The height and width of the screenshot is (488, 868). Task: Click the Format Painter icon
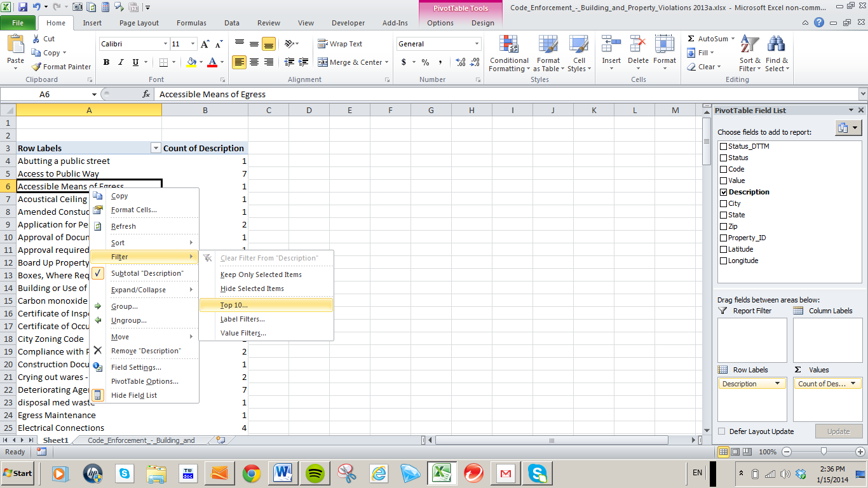(37, 67)
